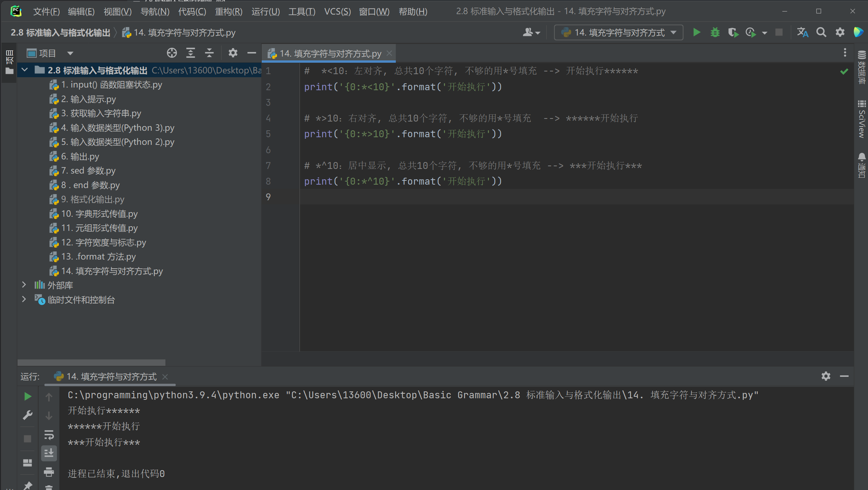The width and height of the screenshot is (868, 490).
Task: Click the Stop square in top toolbar
Action: coord(779,32)
